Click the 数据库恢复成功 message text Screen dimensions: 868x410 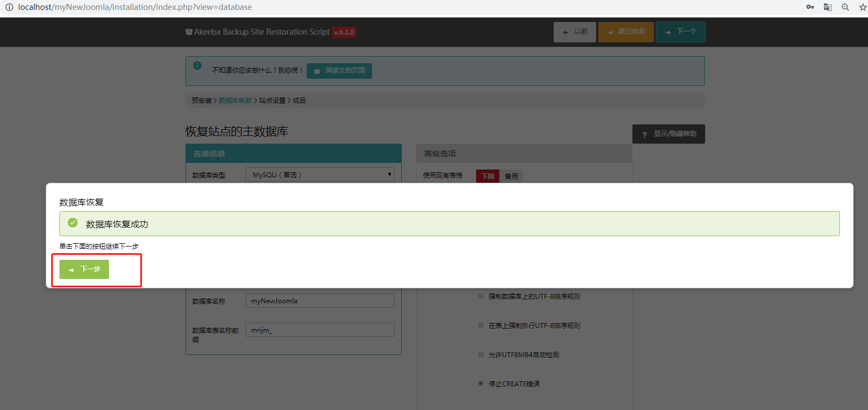(117, 224)
